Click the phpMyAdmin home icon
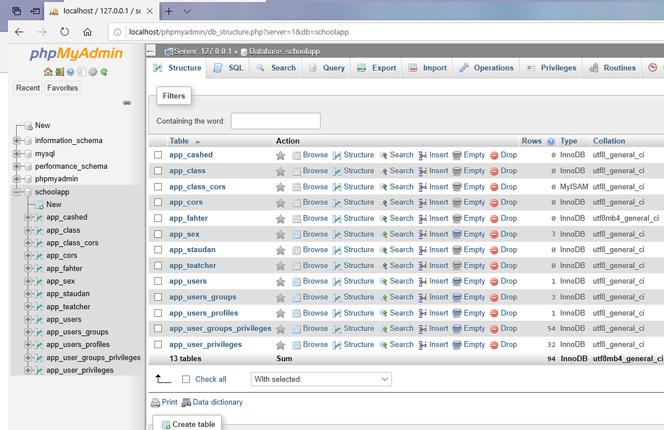 click(x=48, y=72)
